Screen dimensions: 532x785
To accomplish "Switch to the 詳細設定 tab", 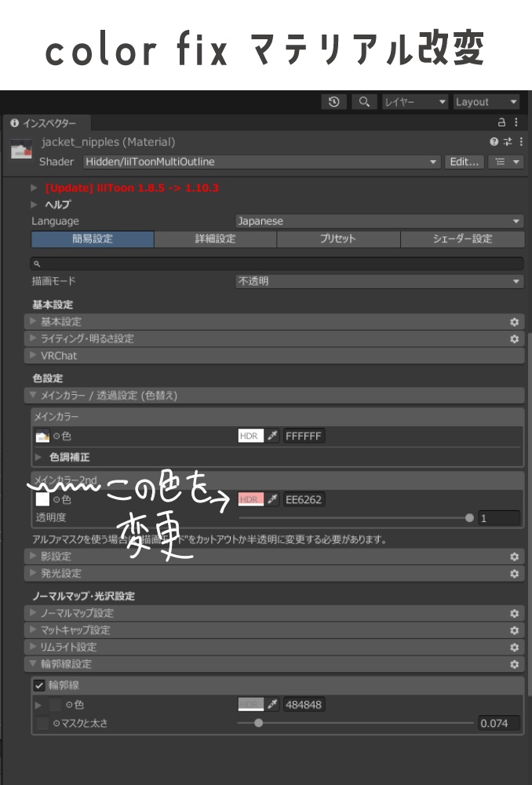I will point(215,239).
